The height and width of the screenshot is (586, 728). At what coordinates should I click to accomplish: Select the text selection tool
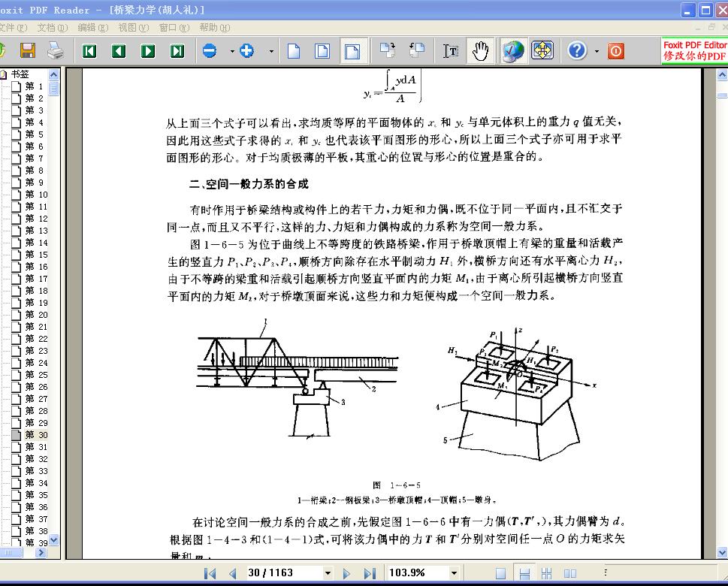click(x=451, y=51)
